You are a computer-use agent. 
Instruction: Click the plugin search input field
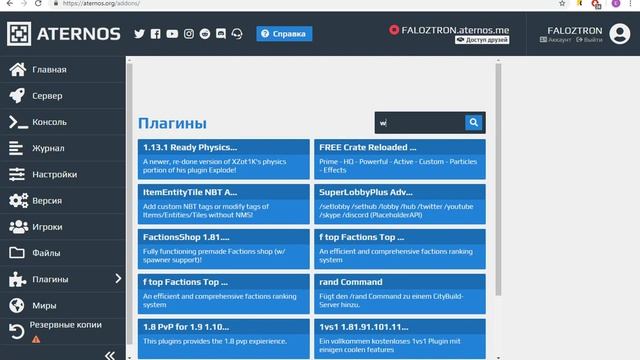click(x=420, y=122)
